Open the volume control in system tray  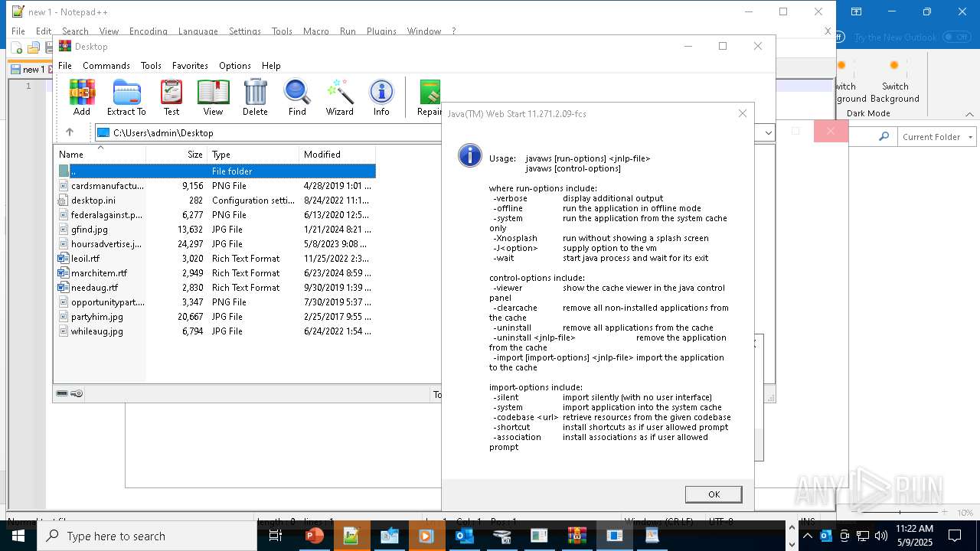pyautogui.click(x=881, y=536)
